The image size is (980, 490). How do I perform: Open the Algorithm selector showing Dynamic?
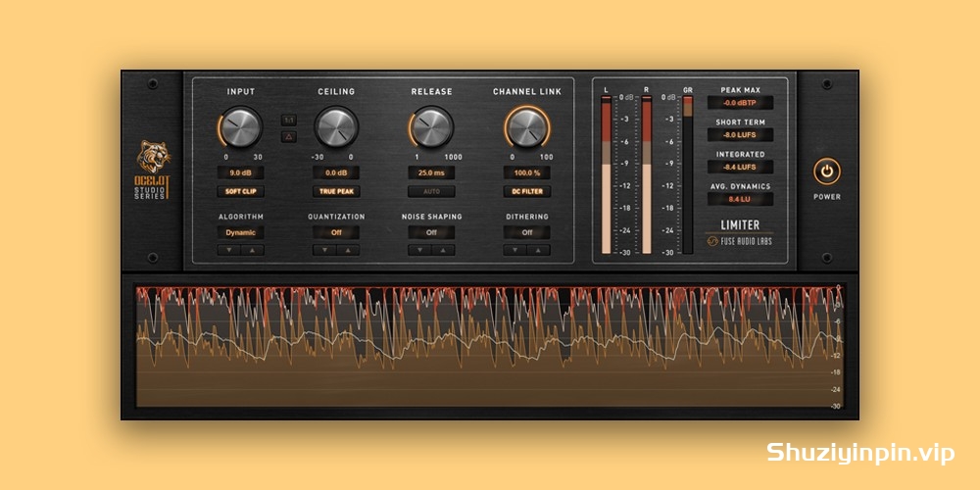point(241,232)
